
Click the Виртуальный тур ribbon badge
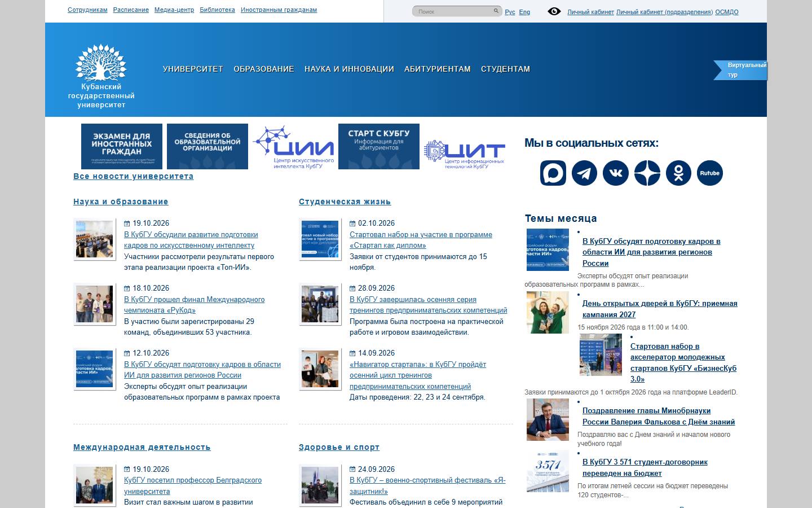740,70
